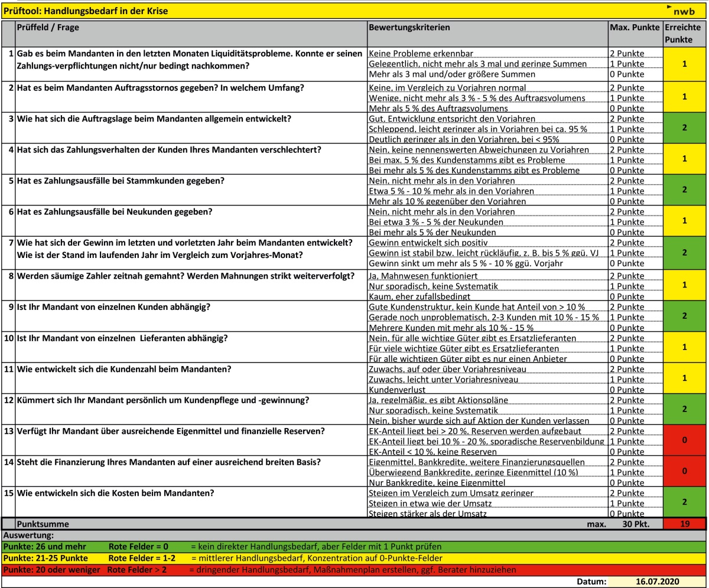This screenshot has width=709, height=588.
Task: Select the total score cell showing 19
Action: point(684,524)
